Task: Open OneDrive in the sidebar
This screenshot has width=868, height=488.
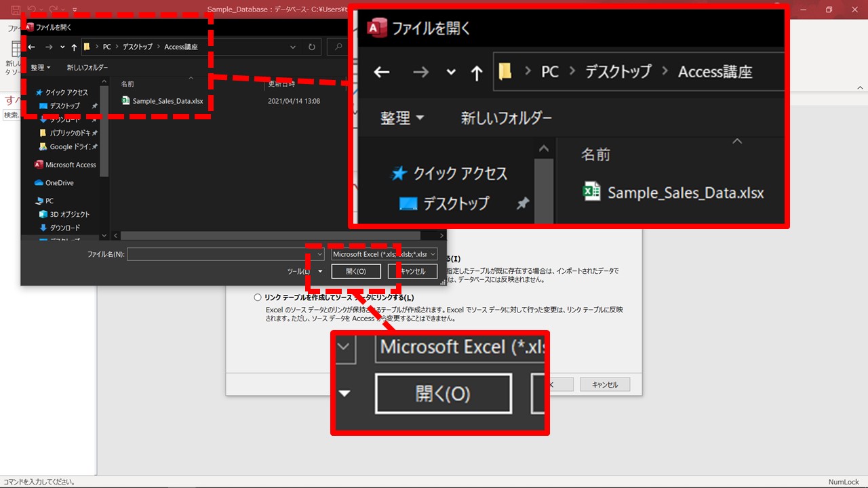Action: (59, 183)
